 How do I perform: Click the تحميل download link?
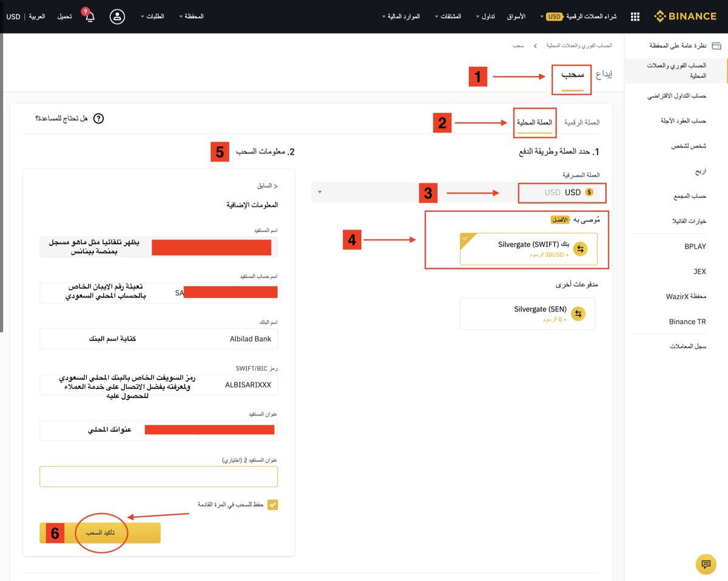pyautogui.click(x=65, y=16)
